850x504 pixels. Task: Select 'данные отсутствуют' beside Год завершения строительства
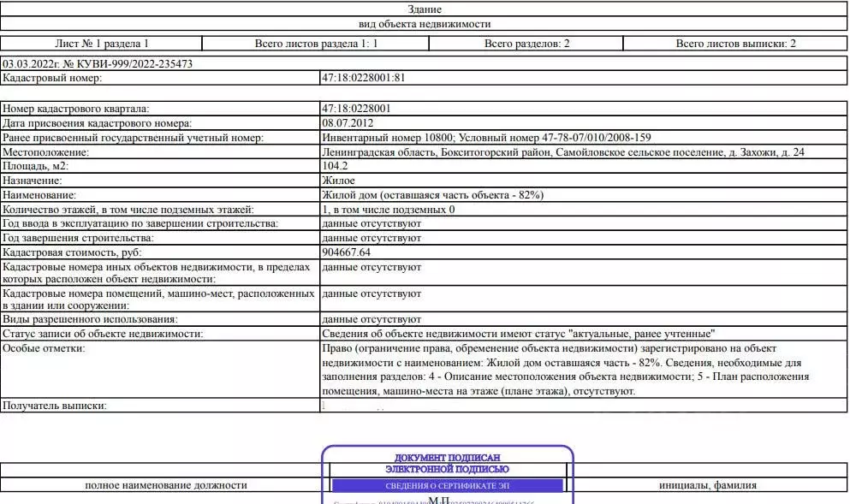point(372,238)
